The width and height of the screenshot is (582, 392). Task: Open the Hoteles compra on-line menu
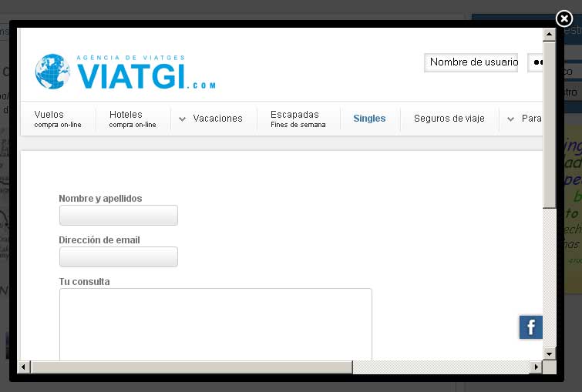(133, 119)
